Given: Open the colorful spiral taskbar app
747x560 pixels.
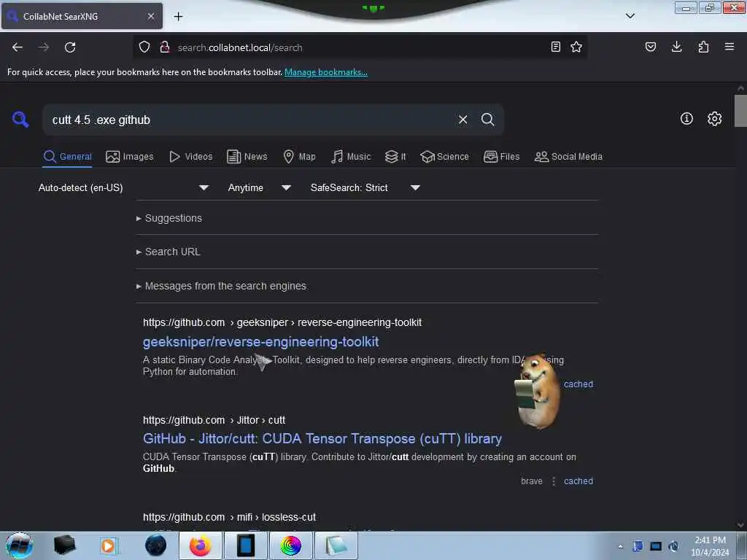Looking at the screenshot, I should click(290, 545).
